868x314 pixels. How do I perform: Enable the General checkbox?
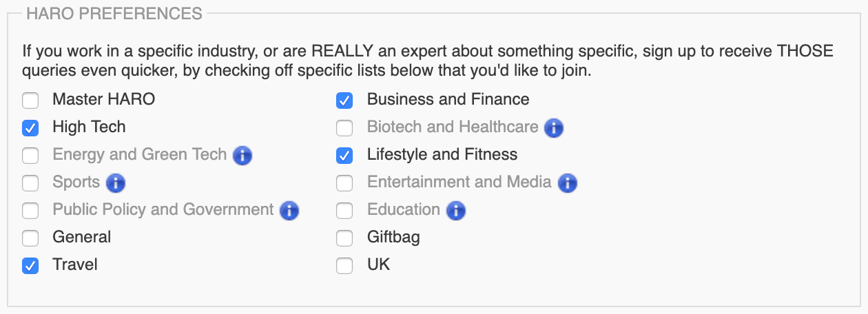[30, 238]
